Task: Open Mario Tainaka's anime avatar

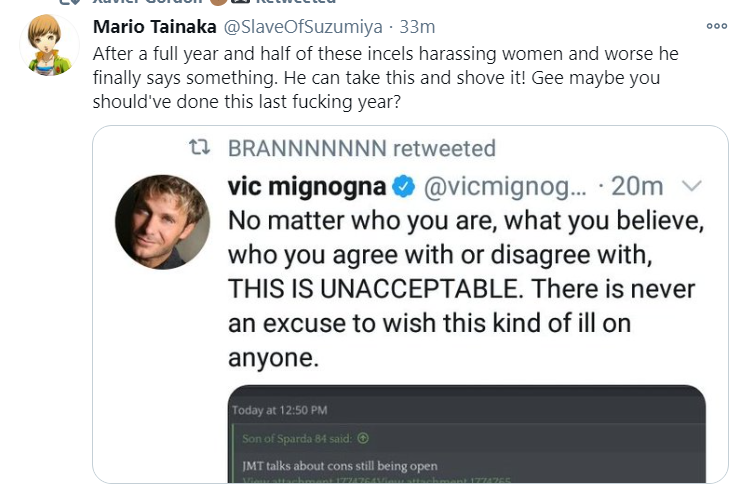Action: coord(49,45)
